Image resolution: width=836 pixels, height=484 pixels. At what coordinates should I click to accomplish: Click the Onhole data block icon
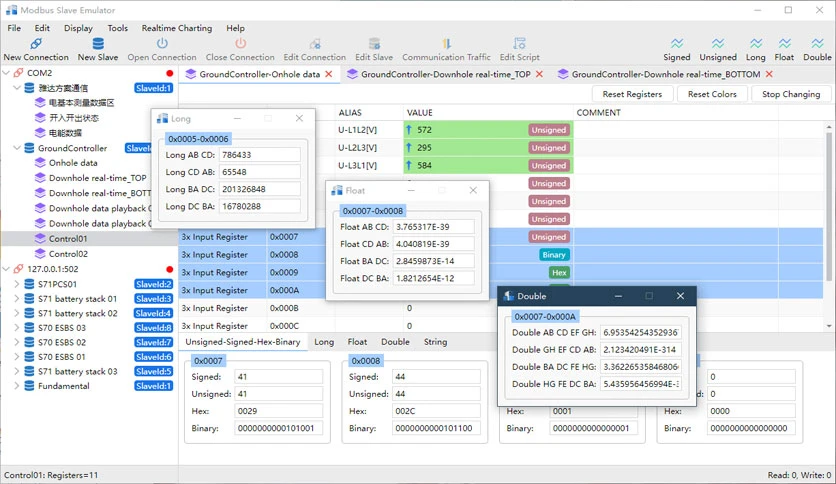coord(40,163)
